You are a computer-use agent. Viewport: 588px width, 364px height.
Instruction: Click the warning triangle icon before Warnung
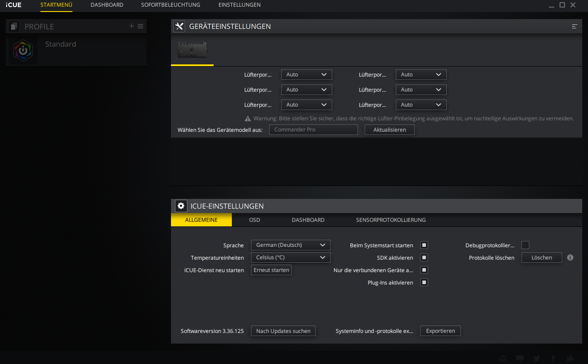(248, 119)
